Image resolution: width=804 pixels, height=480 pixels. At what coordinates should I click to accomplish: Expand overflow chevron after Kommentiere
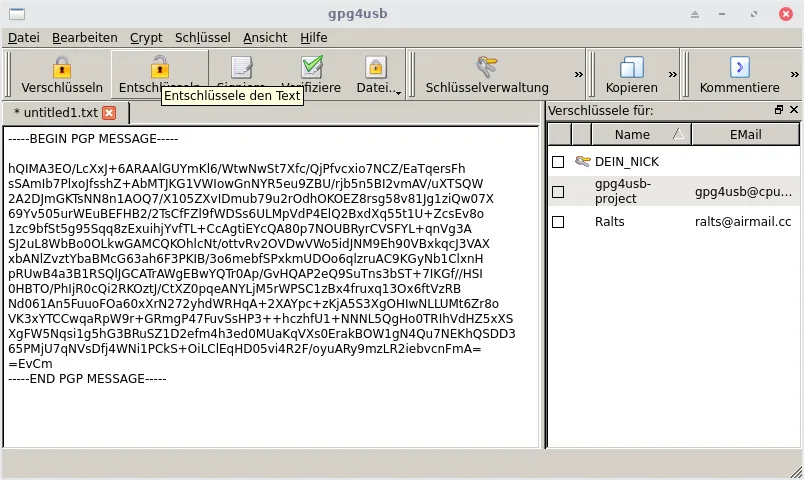(x=794, y=74)
